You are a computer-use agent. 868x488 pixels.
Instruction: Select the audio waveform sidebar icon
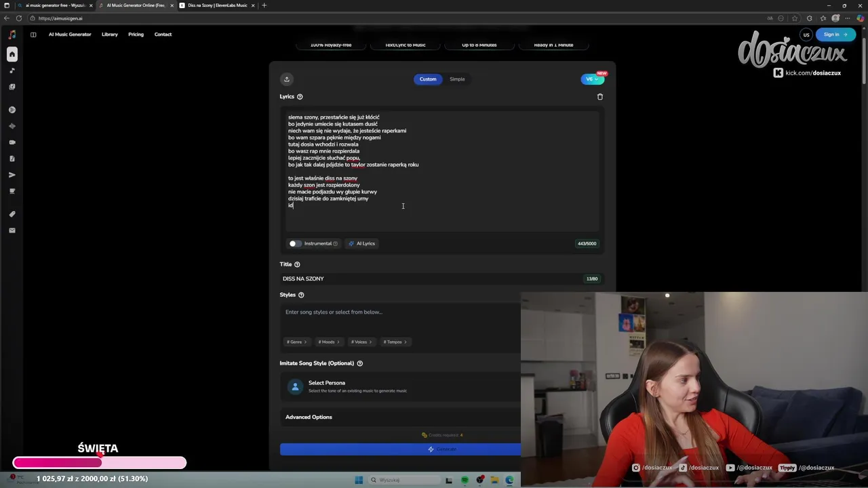12,126
